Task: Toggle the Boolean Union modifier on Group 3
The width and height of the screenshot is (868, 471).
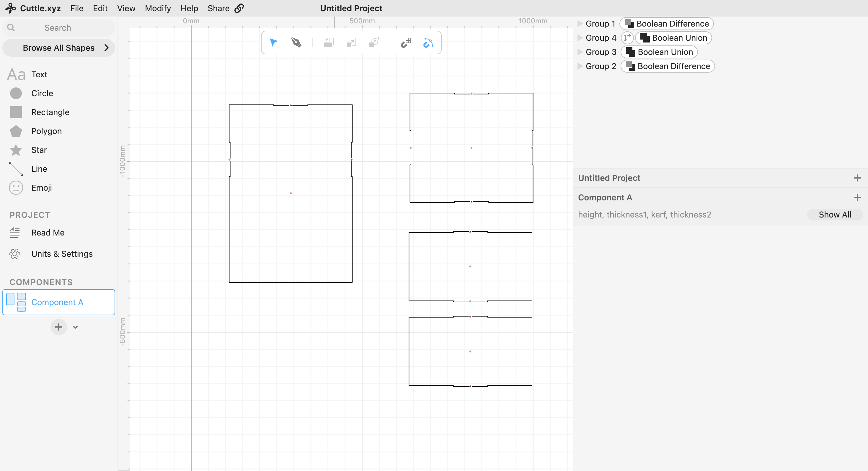Action: [659, 52]
